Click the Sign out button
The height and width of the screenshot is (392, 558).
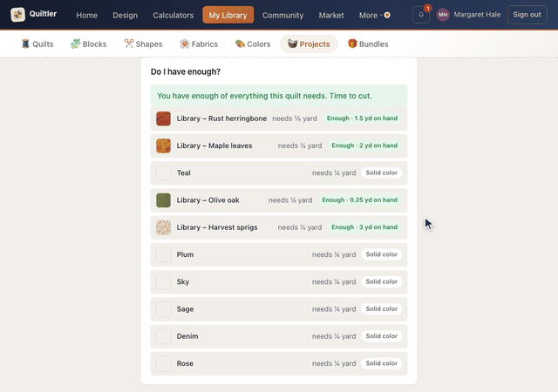pos(527,15)
